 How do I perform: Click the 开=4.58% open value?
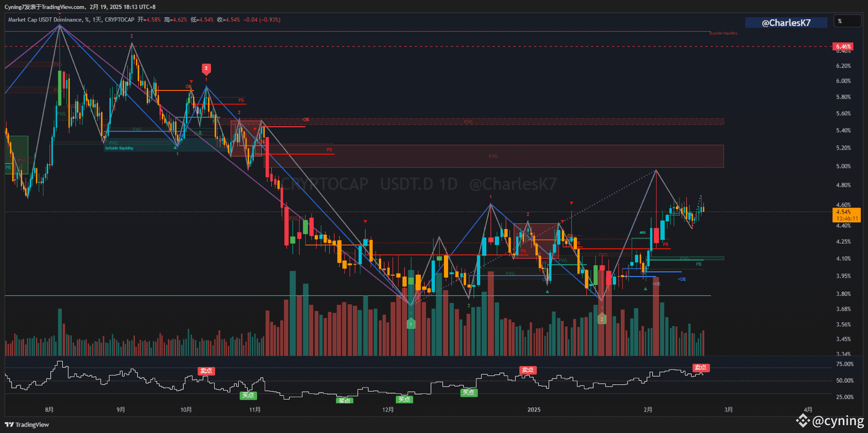click(149, 20)
